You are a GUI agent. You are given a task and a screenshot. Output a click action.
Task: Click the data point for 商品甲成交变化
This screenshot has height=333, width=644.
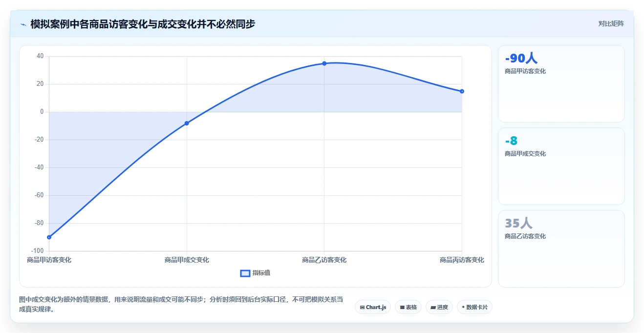pos(187,123)
